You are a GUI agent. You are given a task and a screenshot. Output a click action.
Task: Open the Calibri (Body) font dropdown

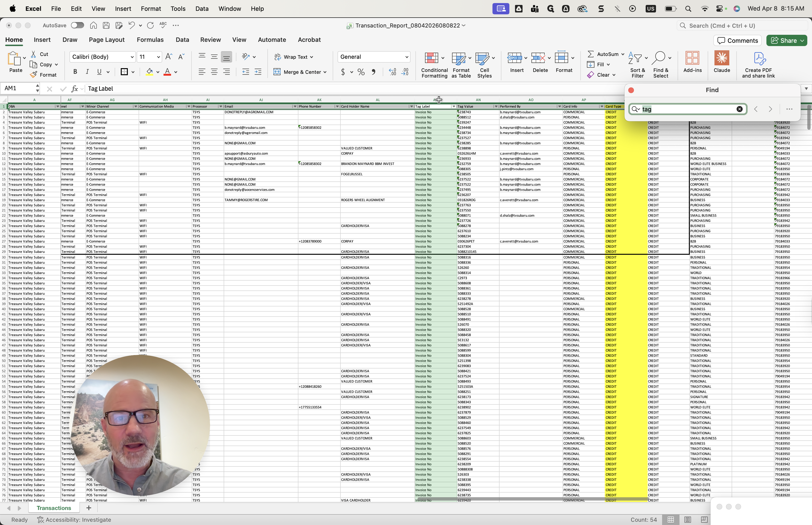(132, 57)
